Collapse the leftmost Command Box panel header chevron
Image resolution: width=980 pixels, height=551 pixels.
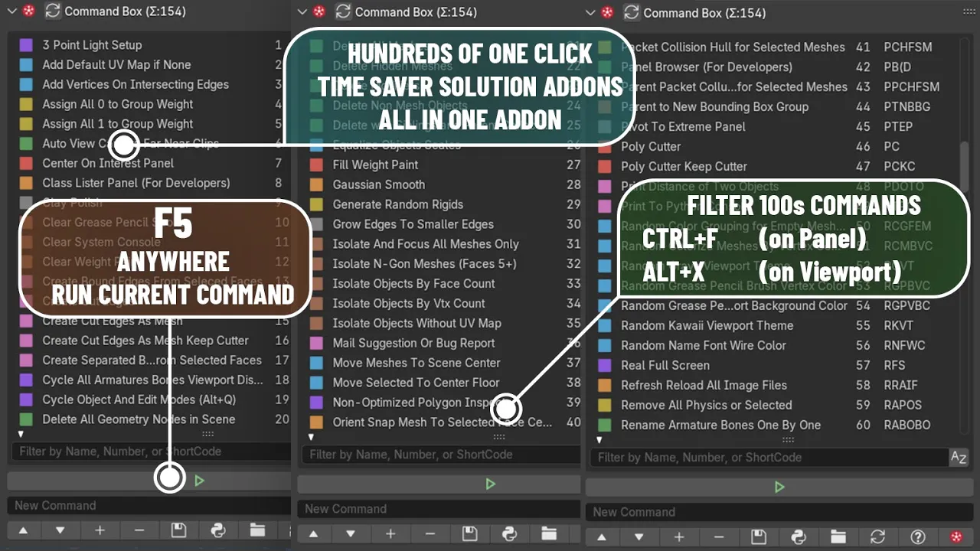[11, 11]
